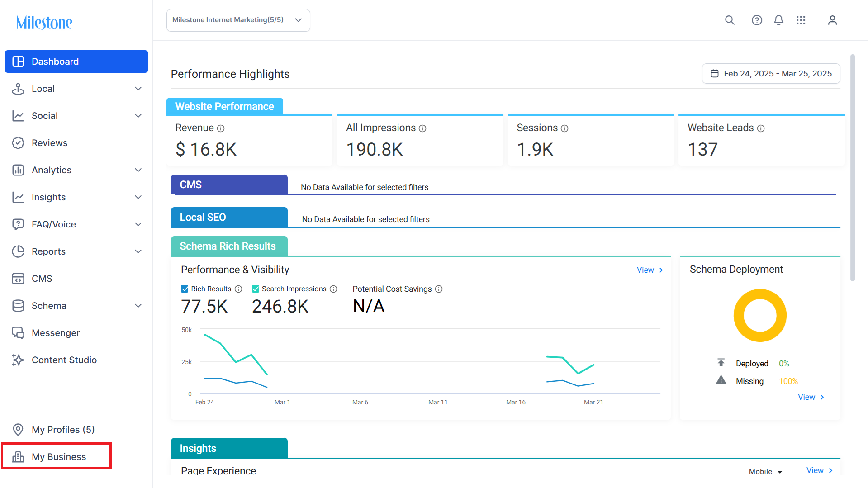
Task: Click the Website Leads info icon
Action: pyautogui.click(x=761, y=128)
